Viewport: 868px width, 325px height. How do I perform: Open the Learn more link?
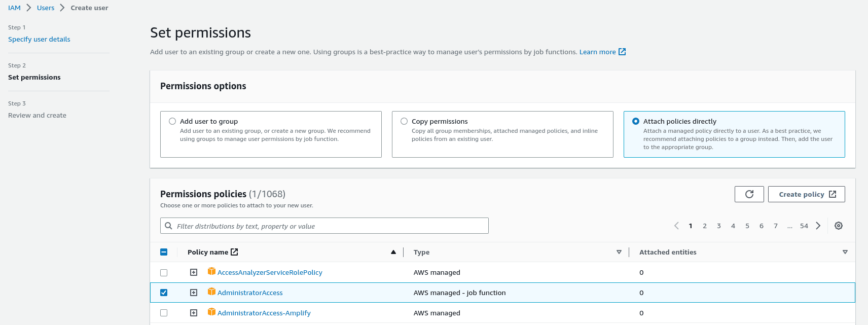pos(598,52)
